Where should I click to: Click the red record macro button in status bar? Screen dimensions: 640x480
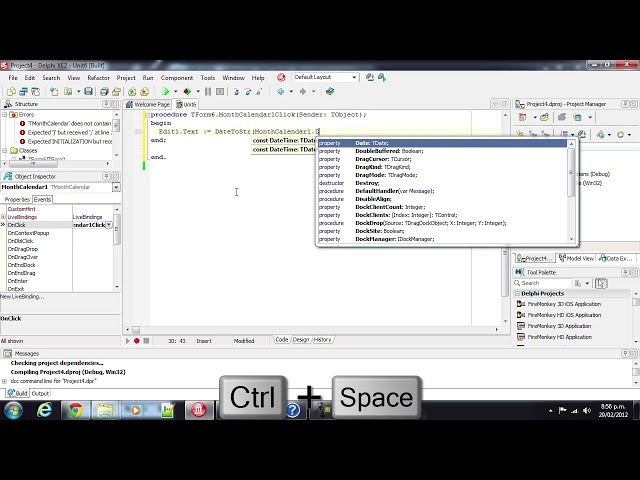(x=137, y=341)
